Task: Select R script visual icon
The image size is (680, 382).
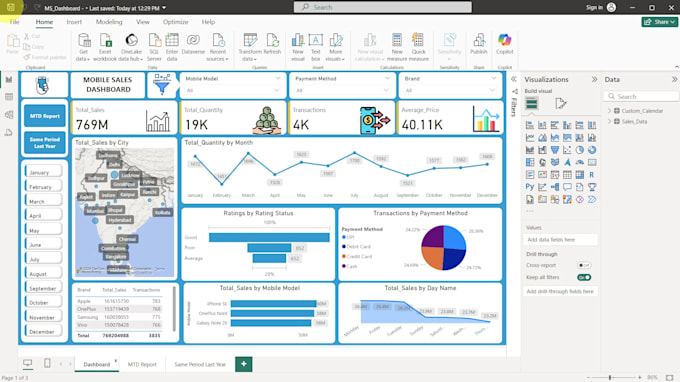Action: point(592,175)
